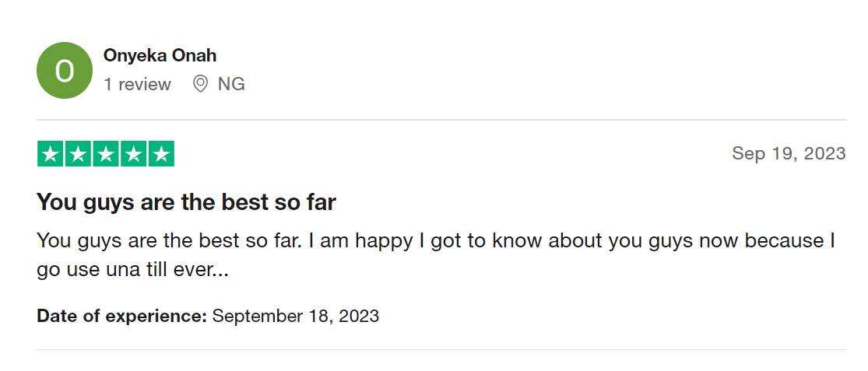This screenshot has height=371, width=868.
Task: Click the Sep 19, 2023 review date
Action: click(788, 153)
